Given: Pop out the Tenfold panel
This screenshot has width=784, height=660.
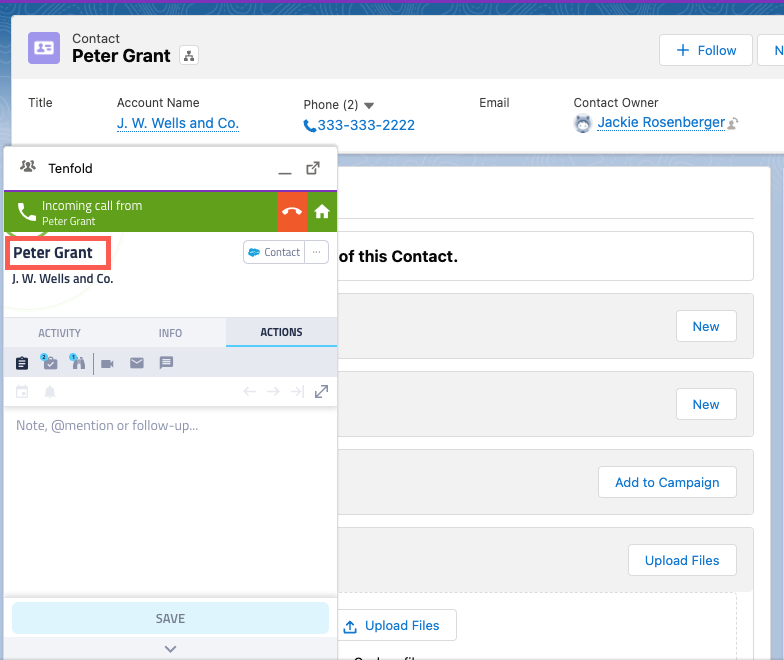Looking at the screenshot, I should tap(312, 168).
